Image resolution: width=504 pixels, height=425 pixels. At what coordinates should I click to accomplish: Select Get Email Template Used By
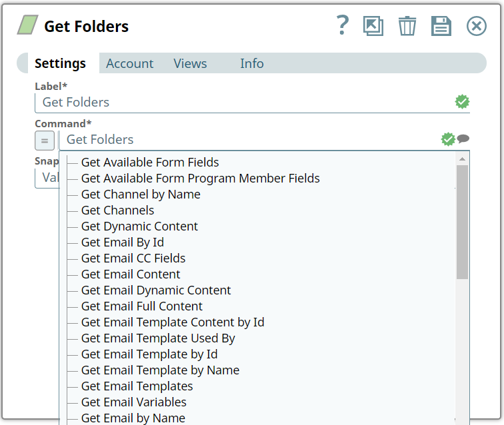coord(158,338)
